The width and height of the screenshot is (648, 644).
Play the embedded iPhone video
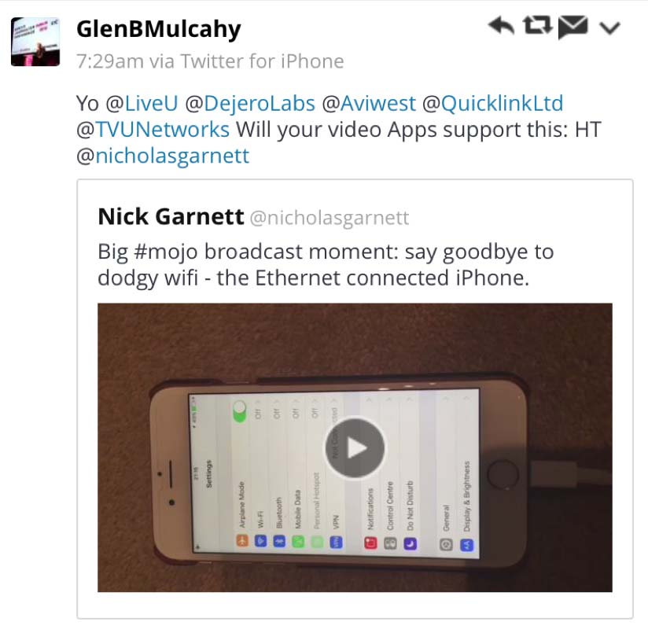point(355,448)
